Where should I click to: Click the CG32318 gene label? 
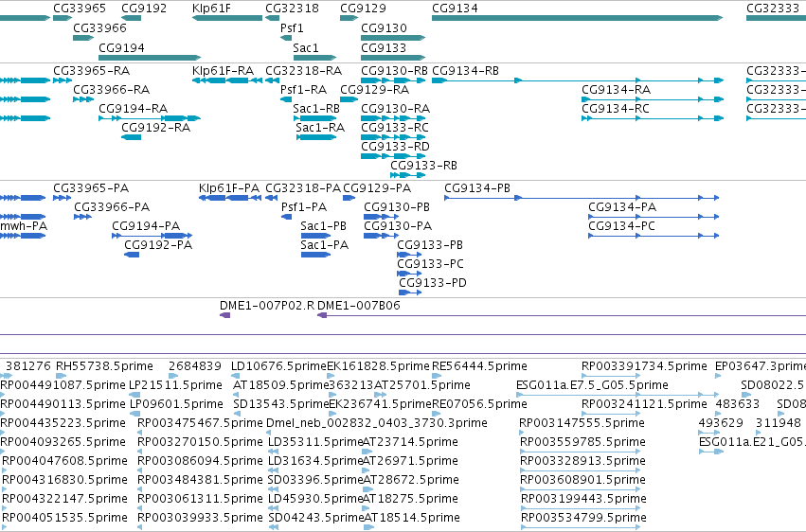(292, 9)
